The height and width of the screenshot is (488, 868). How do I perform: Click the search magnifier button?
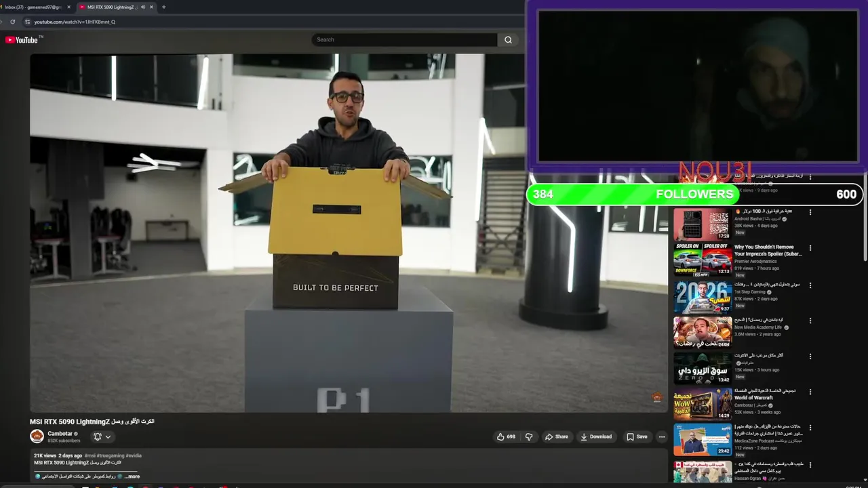508,40
